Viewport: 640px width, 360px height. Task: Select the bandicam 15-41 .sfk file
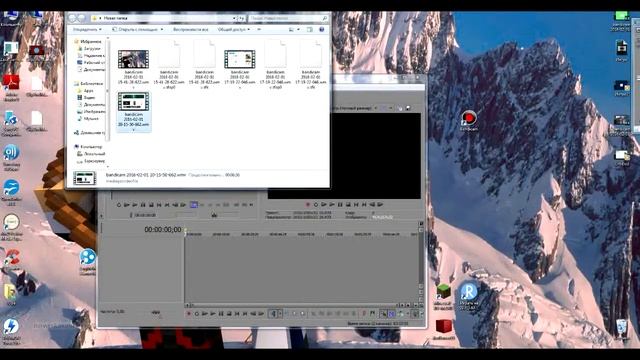204,63
